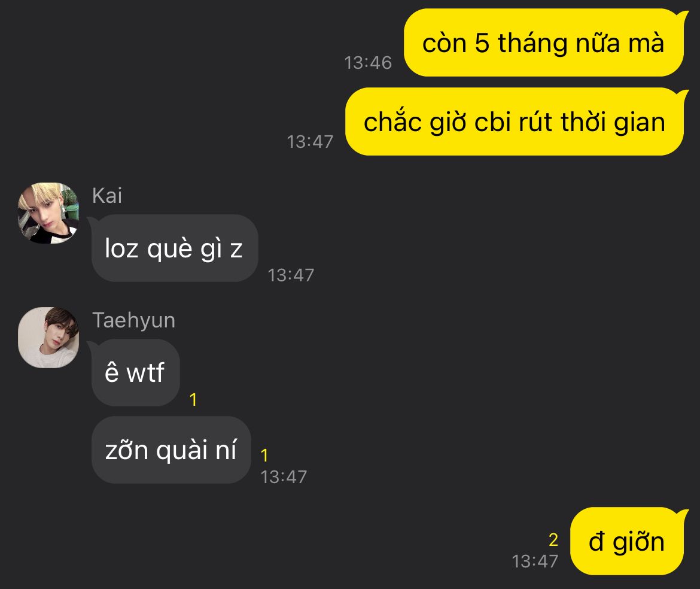Tap the word 'wtf' in Taehyun's message
The width and height of the screenshot is (700, 589).
point(145,372)
